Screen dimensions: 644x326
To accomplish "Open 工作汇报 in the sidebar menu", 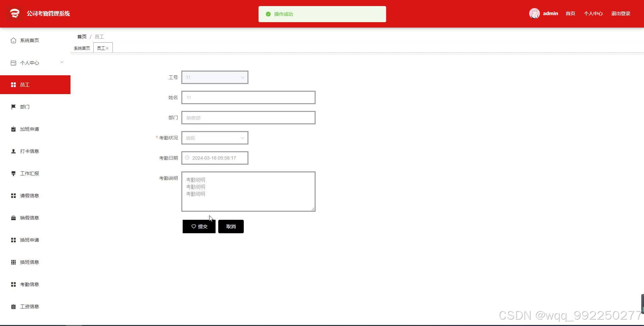I will tap(35, 173).
